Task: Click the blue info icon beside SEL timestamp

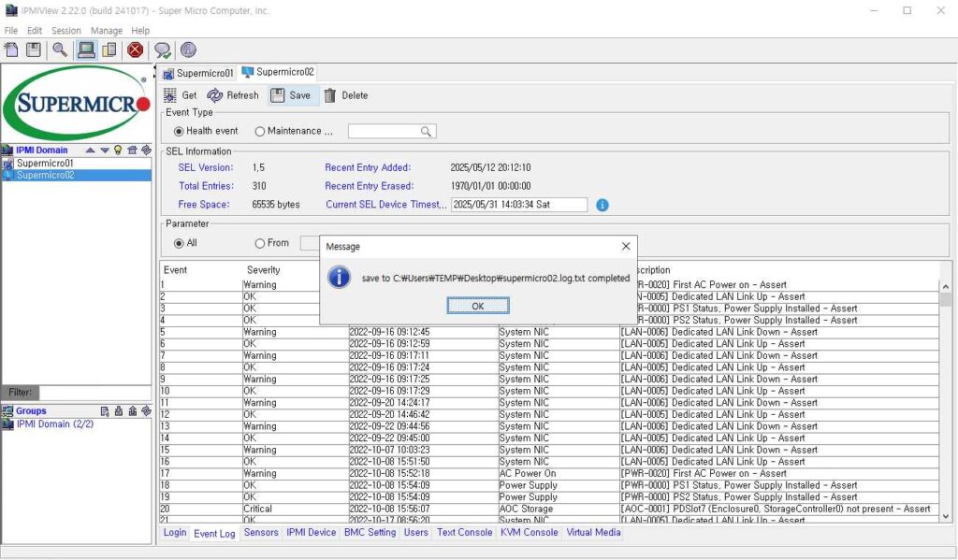Action: tap(602, 205)
